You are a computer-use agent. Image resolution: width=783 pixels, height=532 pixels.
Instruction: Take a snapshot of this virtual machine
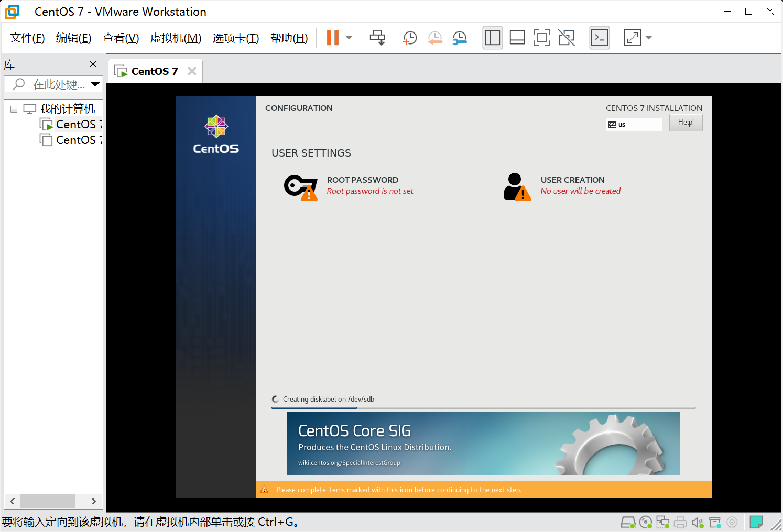pos(410,38)
